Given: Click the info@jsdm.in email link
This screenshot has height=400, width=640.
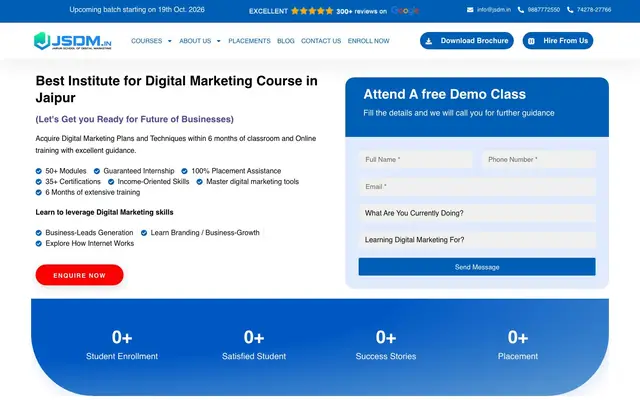Looking at the screenshot, I should pos(494,10).
